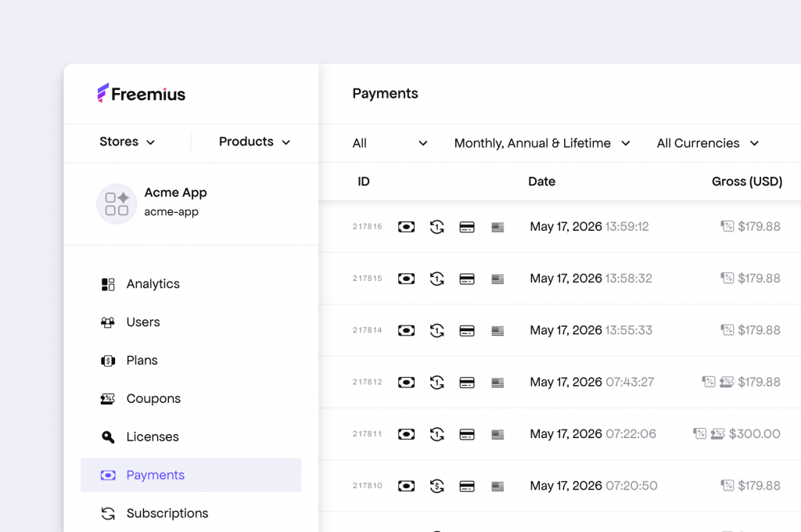801x532 pixels.
Task: Click date May 17, 2026 13:59:12
Action: click(x=589, y=226)
